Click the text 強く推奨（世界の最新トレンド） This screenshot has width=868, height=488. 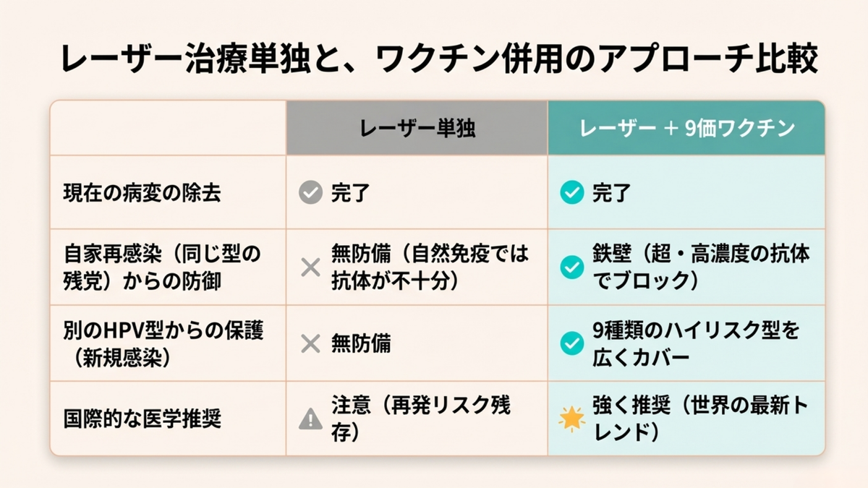click(x=701, y=419)
